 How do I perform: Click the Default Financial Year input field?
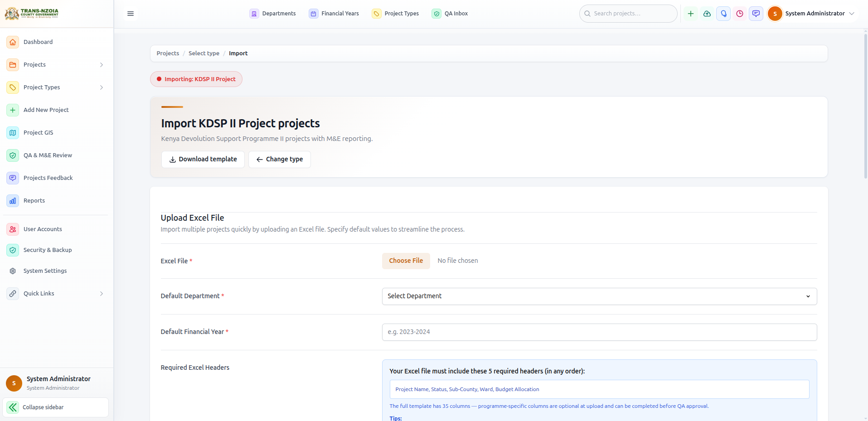pos(599,332)
